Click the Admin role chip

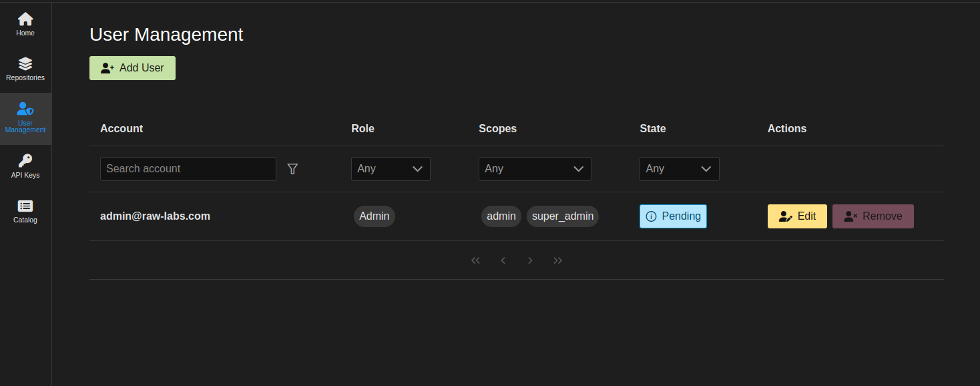coord(375,216)
